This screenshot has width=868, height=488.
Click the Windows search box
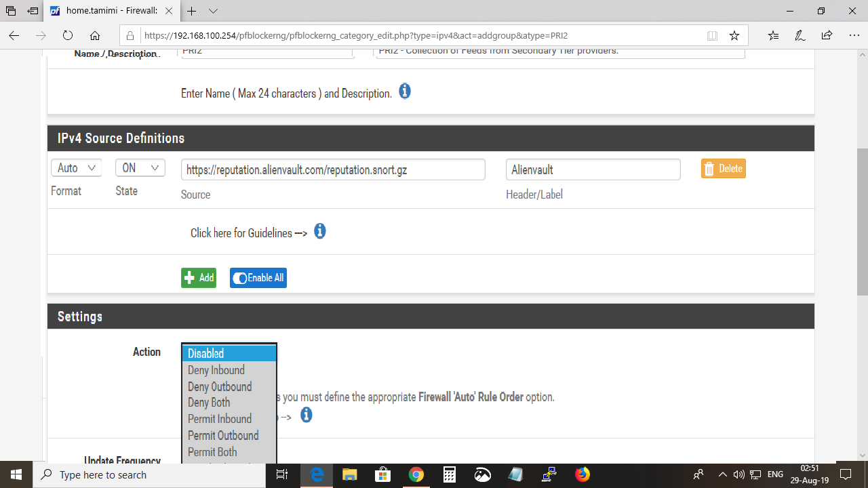tap(149, 474)
